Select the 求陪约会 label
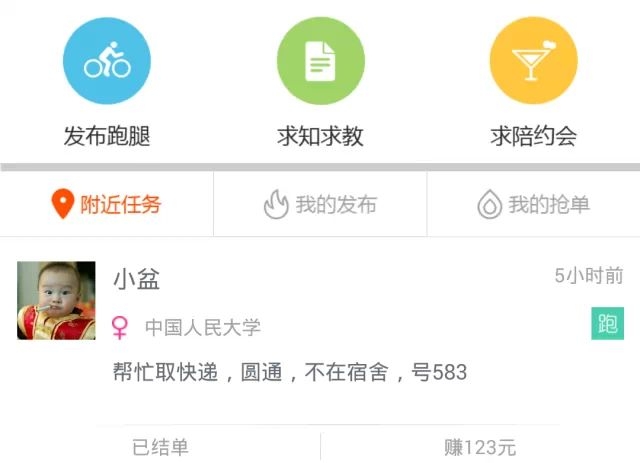 (534, 136)
